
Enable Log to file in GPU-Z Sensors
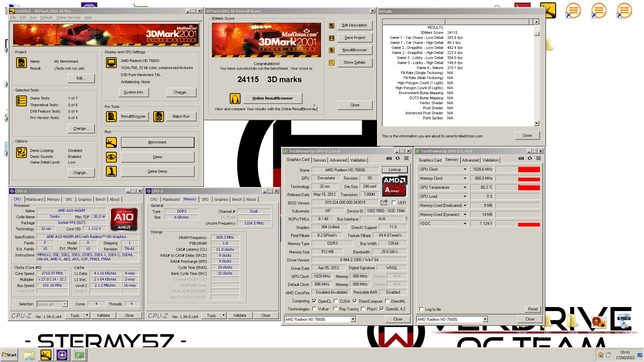tap(422, 309)
